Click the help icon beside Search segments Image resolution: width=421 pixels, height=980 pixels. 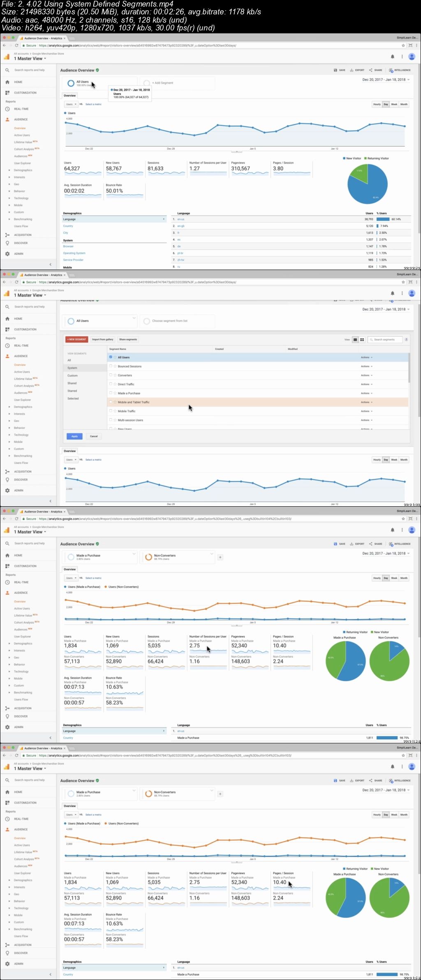[x=407, y=340]
